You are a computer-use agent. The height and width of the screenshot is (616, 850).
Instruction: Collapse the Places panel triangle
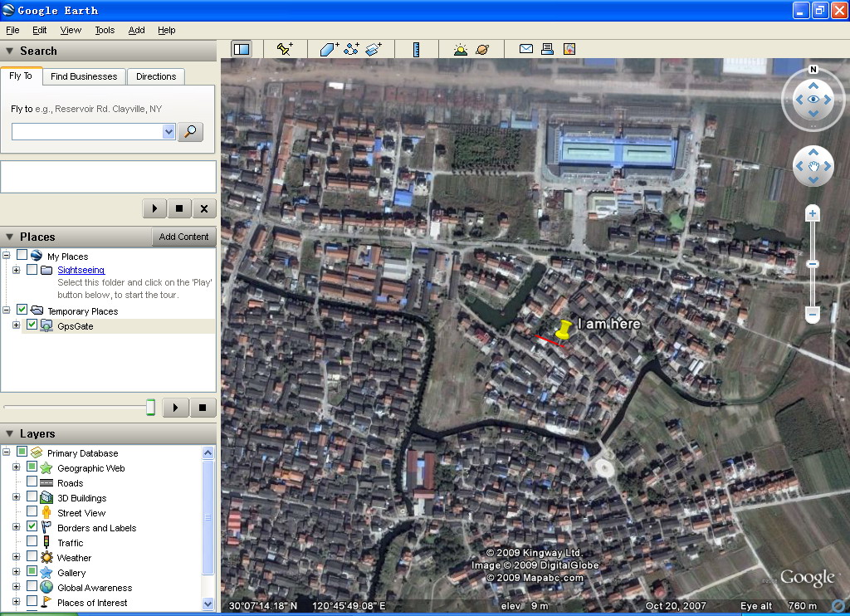point(9,237)
